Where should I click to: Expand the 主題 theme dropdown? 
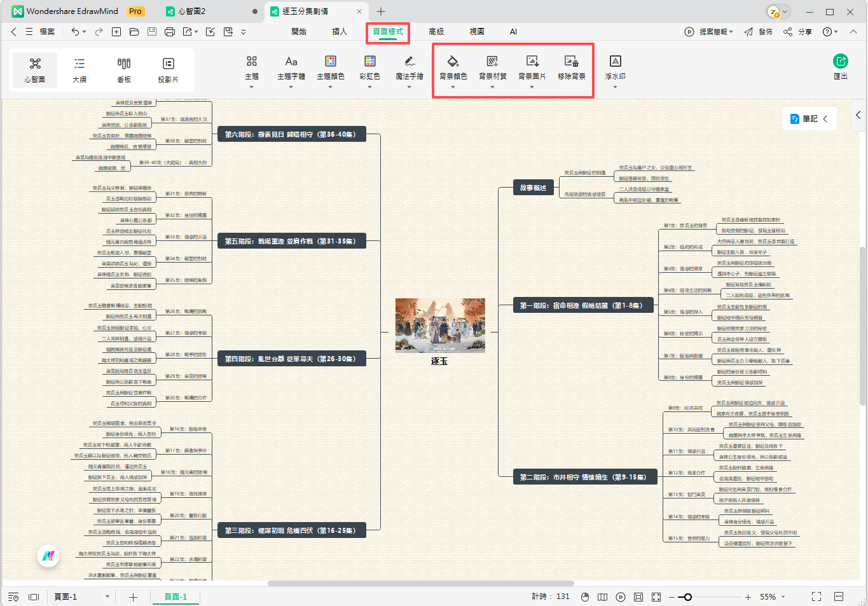coord(252,86)
